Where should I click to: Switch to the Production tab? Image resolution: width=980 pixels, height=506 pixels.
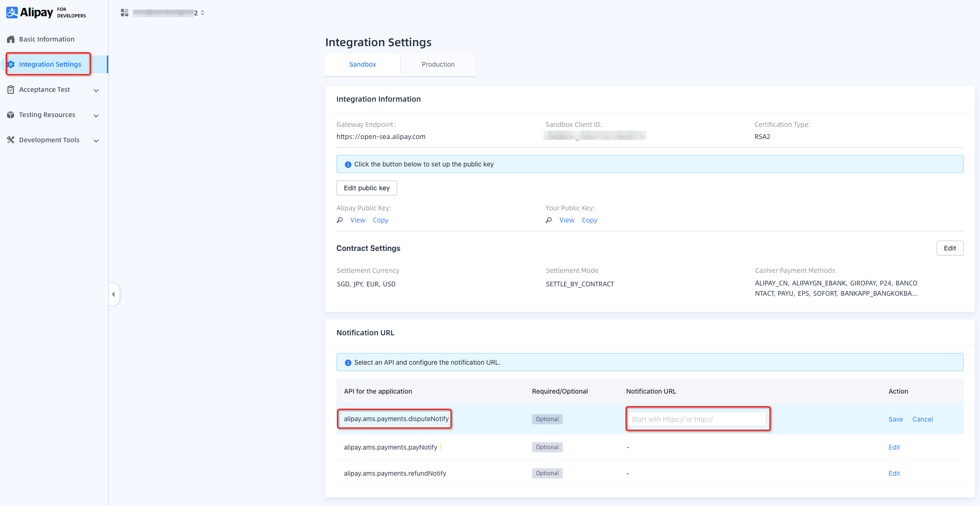pos(438,64)
